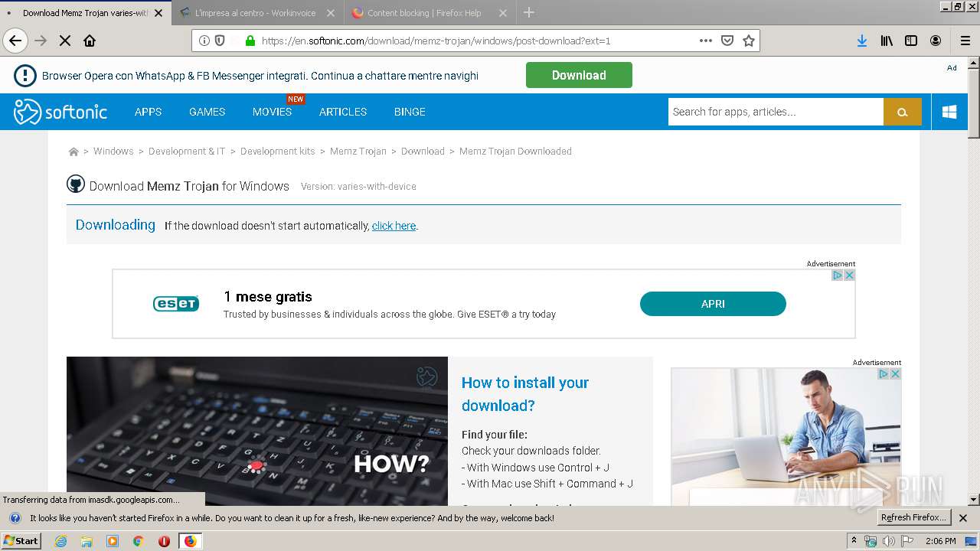Click the green padlock security icon
Image resolution: width=980 pixels, height=551 pixels.
pyautogui.click(x=250, y=41)
